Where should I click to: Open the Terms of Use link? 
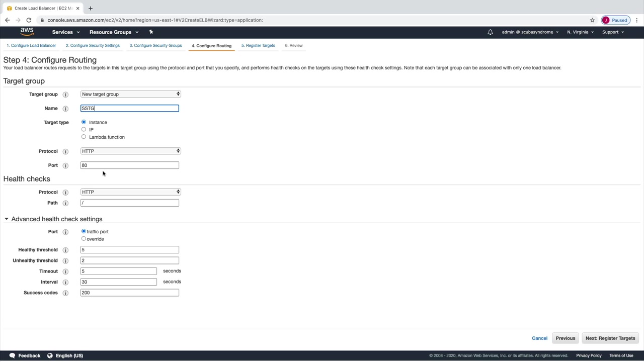tap(621, 356)
